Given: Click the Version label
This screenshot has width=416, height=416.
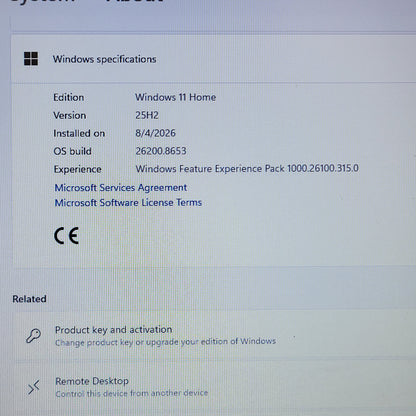Looking at the screenshot, I should point(70,115).
